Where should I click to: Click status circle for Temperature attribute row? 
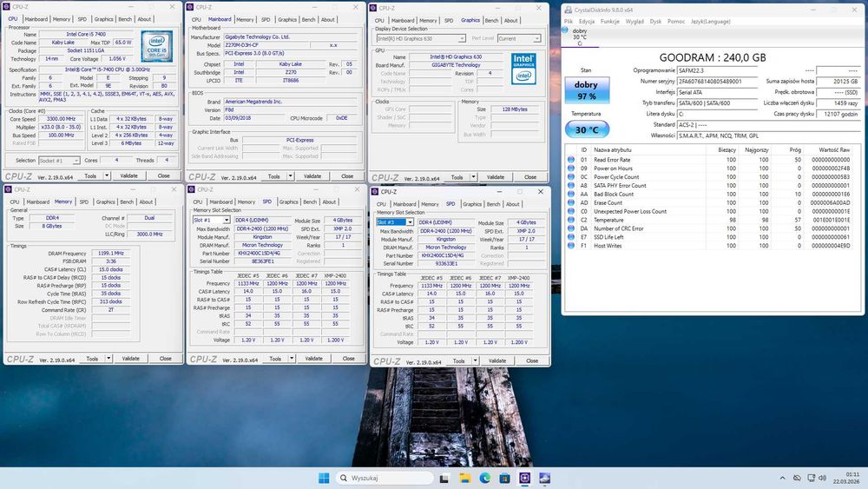[x=571, y=220]
